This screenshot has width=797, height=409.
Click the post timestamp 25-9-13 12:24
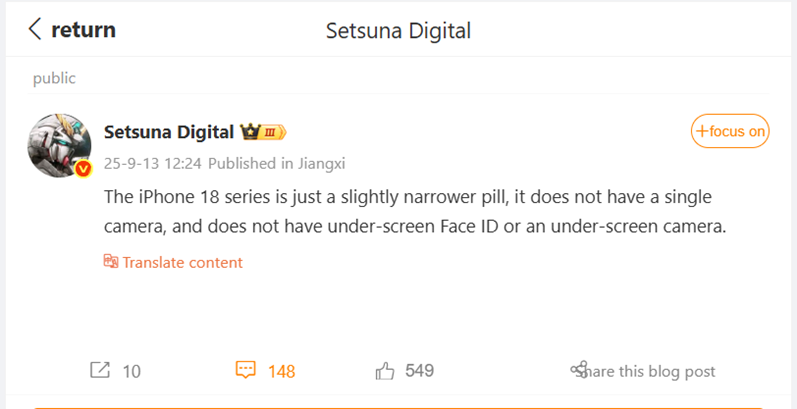click(153, 162)
